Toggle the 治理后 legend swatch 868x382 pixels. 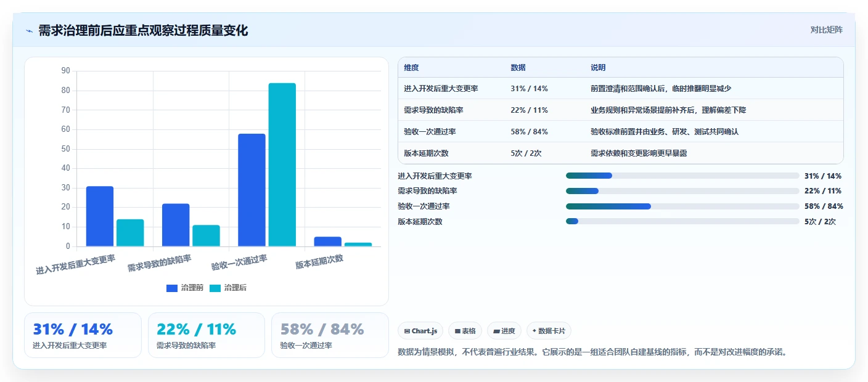tap(215, 288)
